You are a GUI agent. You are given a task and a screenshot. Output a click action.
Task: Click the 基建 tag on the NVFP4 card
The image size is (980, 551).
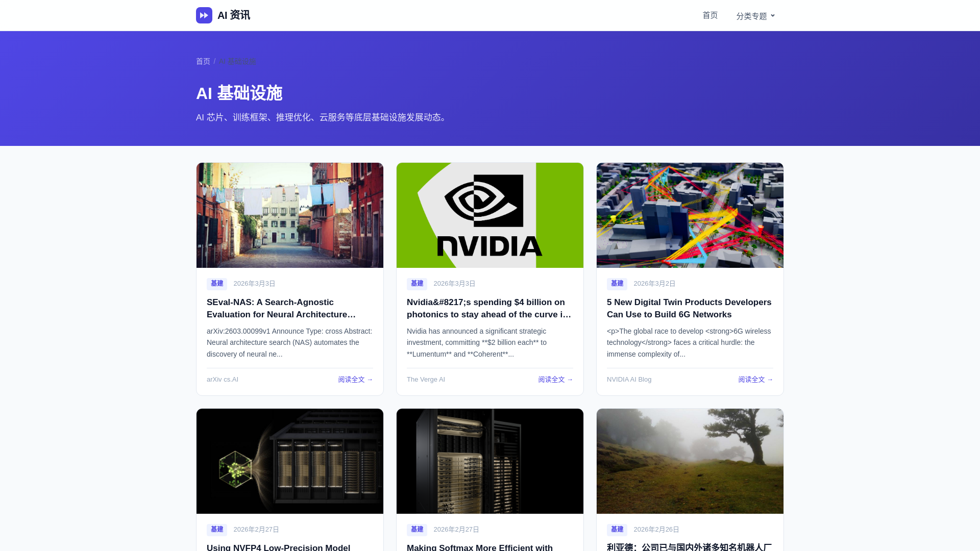[217, 530]
